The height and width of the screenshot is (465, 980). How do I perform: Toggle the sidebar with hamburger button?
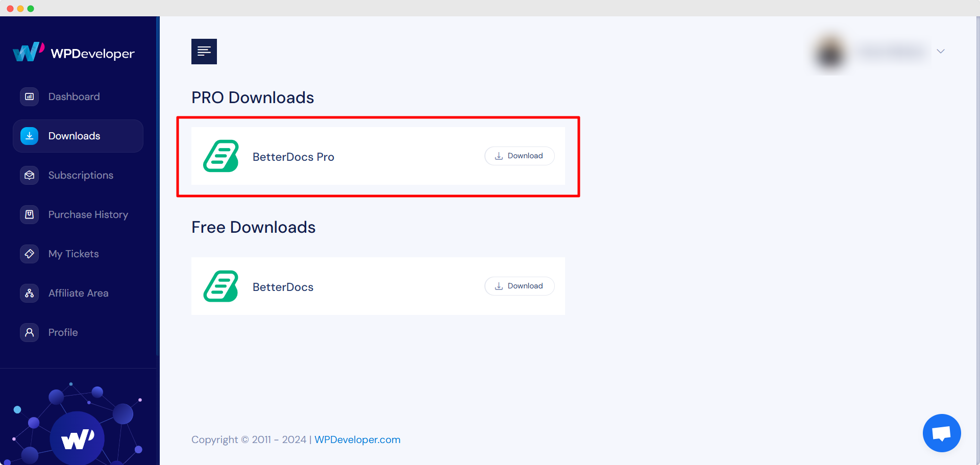pyautogui.click(x=204, y=51)
